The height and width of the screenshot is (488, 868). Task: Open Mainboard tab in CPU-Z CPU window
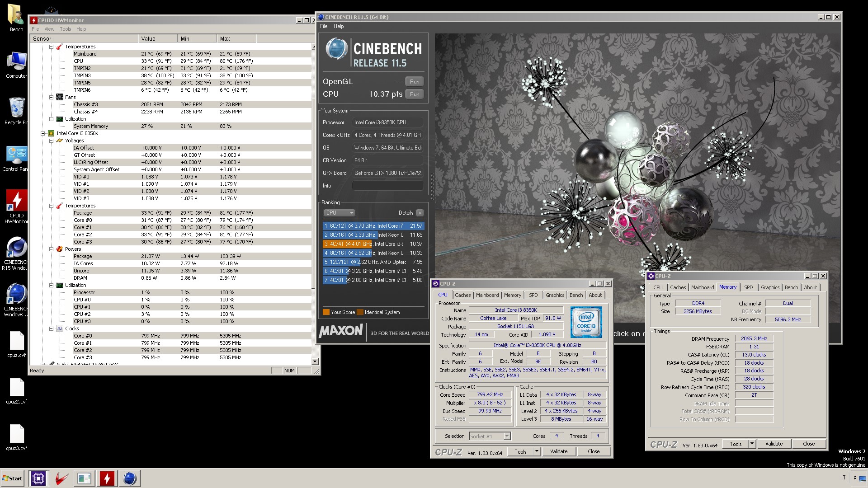pos(487,295)
